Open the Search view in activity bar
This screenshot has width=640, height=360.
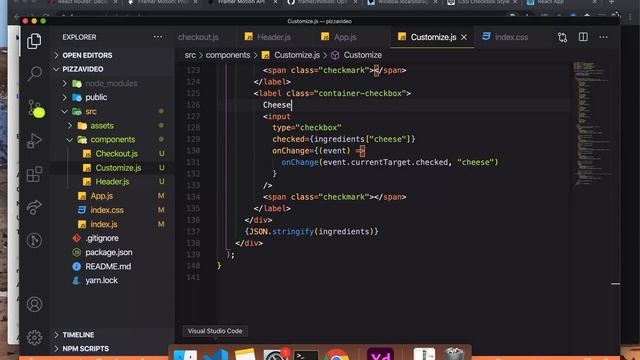(34, 74)
